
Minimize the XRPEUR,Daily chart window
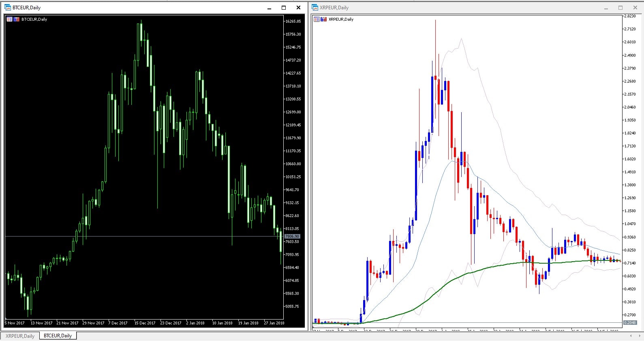tap(606, 8)
